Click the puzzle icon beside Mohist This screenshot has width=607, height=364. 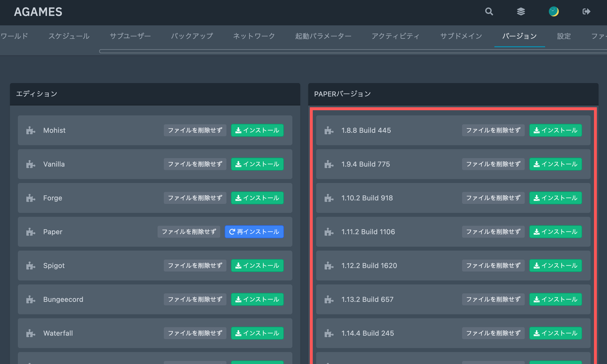[x=31, y=130]
